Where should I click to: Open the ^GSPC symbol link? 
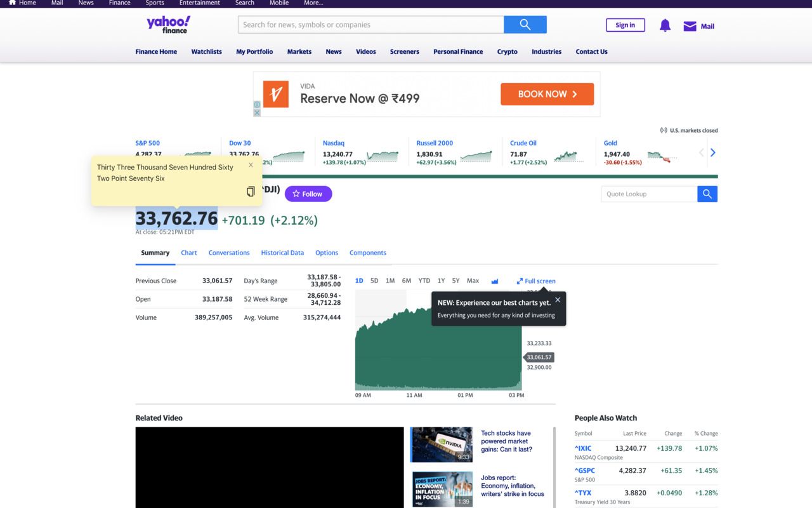pos(585,471)
